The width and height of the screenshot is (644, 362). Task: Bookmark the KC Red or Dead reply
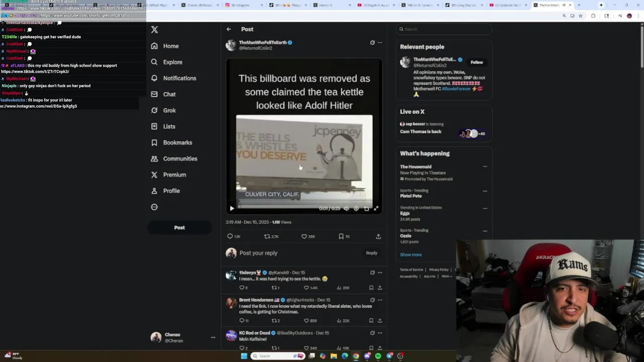371,347
